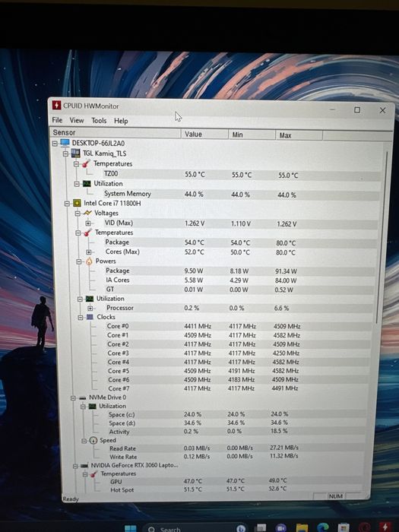The image size is (399, 532).
Task: Collapse the NVMe Drive 0 node
Action: (x=73, y=397)
